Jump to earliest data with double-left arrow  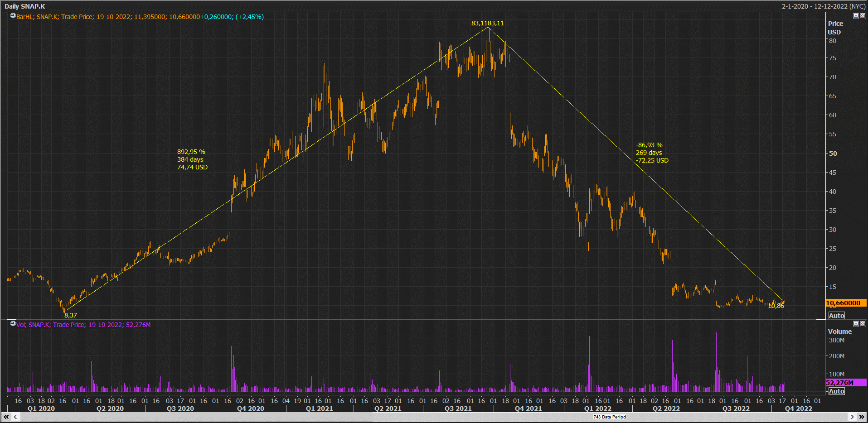(6, 417)
